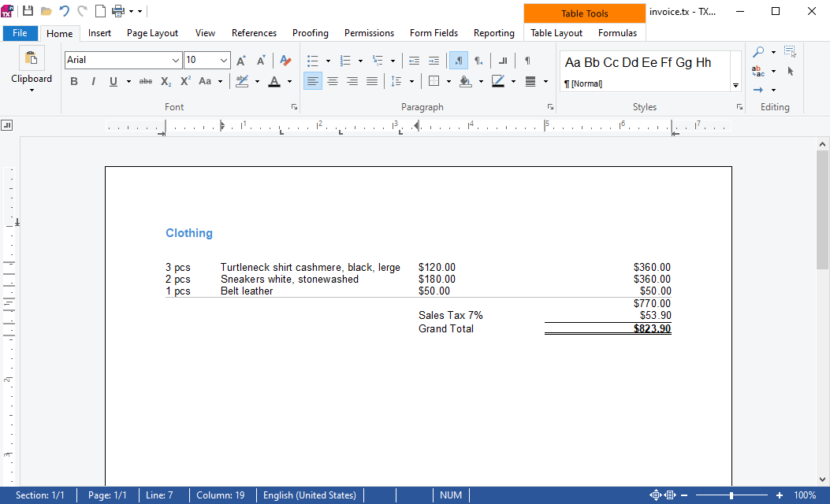Clear formatting with the eraser A icon
The width and height of the screenshot is (830, 504).
pos(285,61)
